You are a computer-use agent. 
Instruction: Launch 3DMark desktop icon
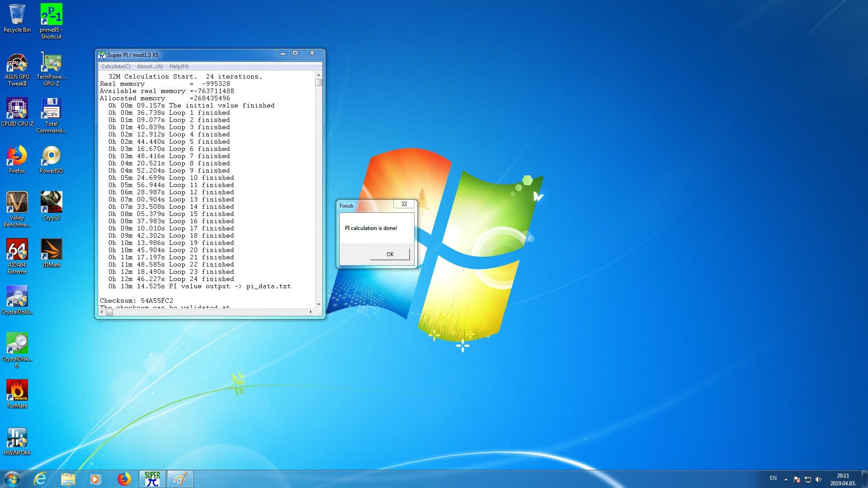(51, 253)
